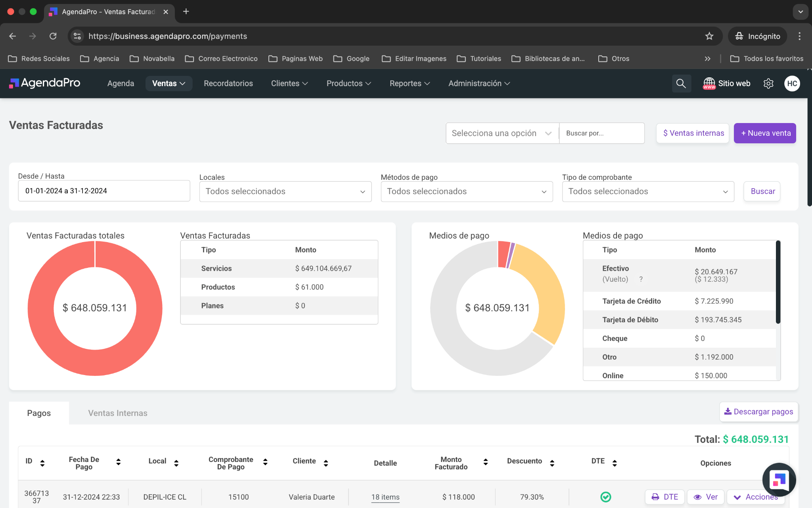Screen dimensions: 812x508
Task: Click the Efectivo Vuelto question mark help
Action: coord(641,279)
